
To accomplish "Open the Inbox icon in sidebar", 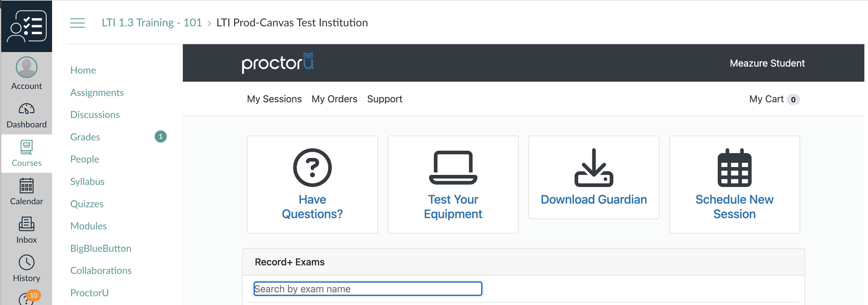I will (27, 224).
